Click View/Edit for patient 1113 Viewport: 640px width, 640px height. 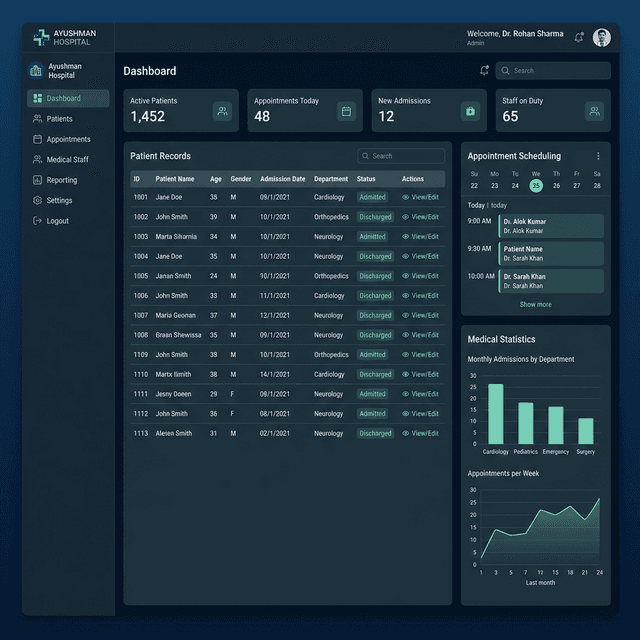420,433
